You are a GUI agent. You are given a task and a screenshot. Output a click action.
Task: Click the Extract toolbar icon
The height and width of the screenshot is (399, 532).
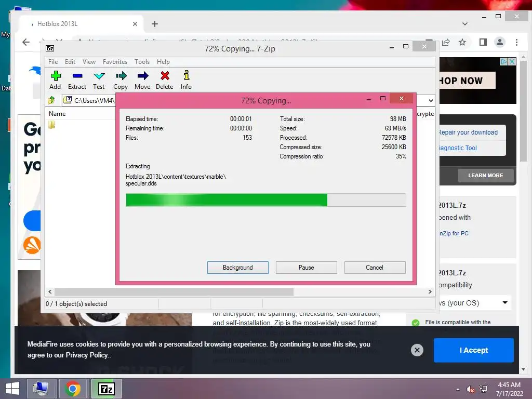pyautogui.click(x=77, y=79)
